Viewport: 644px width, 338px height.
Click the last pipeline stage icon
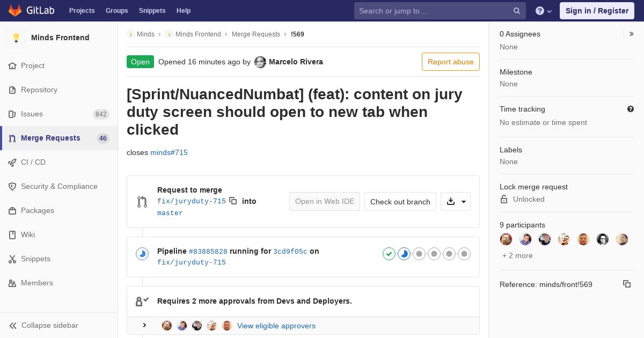(464, 254)
